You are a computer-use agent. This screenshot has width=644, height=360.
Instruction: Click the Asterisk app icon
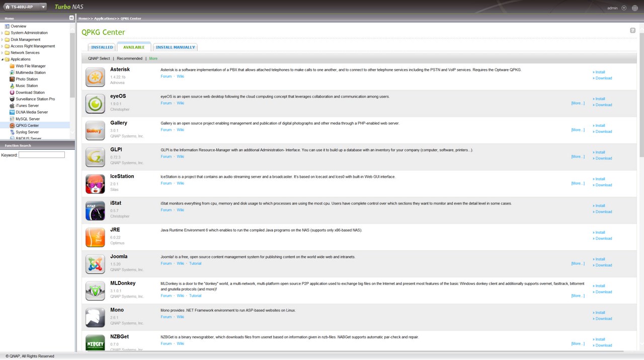point(95,77)
